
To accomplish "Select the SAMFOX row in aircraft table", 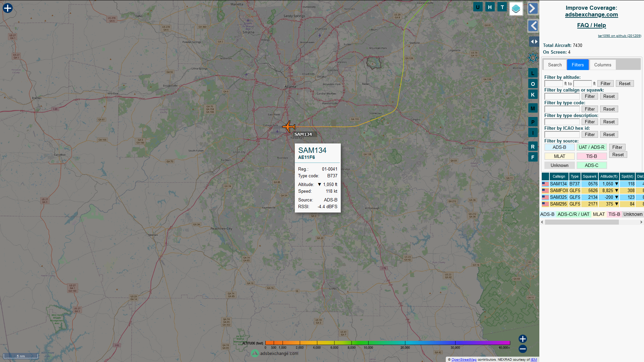I will [592, 190].
